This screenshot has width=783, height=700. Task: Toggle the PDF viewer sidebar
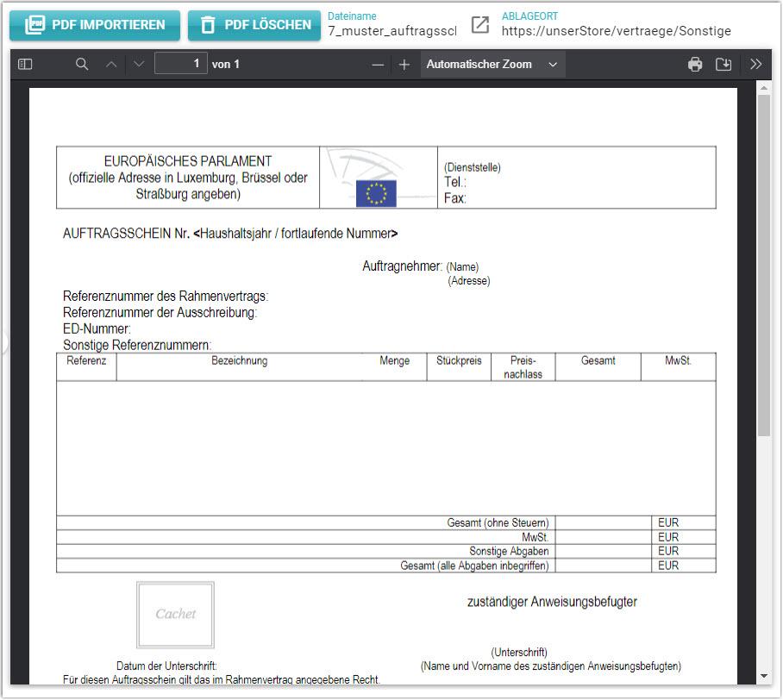pos(25,65)
